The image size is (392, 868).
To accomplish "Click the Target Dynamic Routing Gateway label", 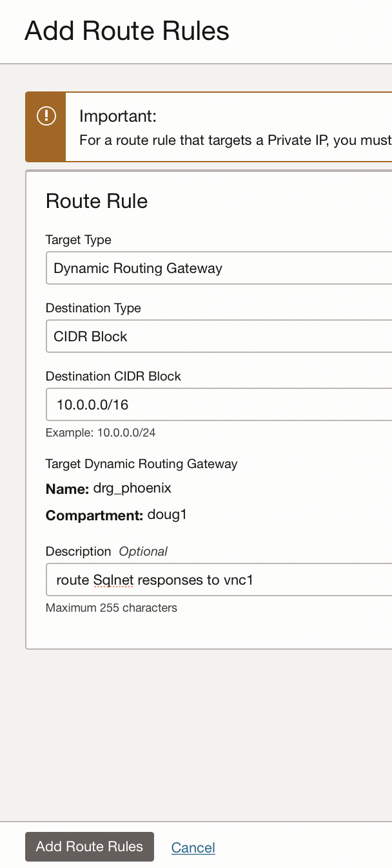I will (x=141, y=464).
